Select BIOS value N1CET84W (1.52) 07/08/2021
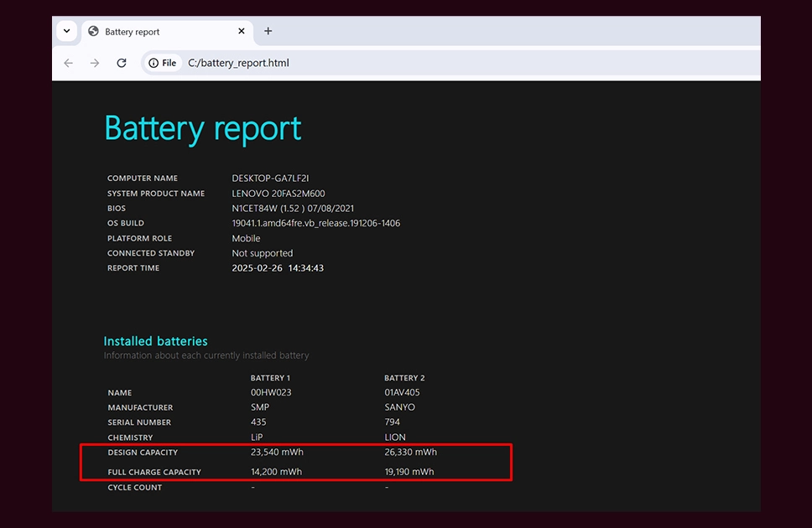This screenshot has width=812, height=528. click(293, 208)
